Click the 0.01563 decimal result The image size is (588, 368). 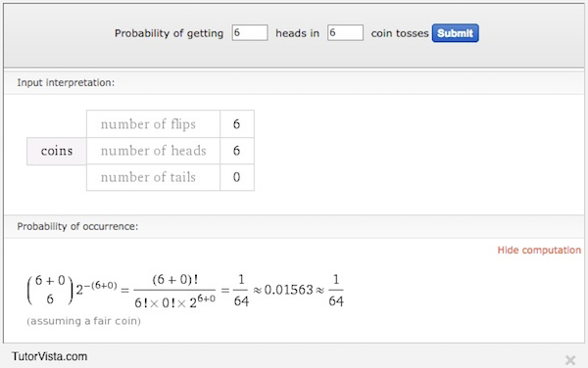[288, 290]
